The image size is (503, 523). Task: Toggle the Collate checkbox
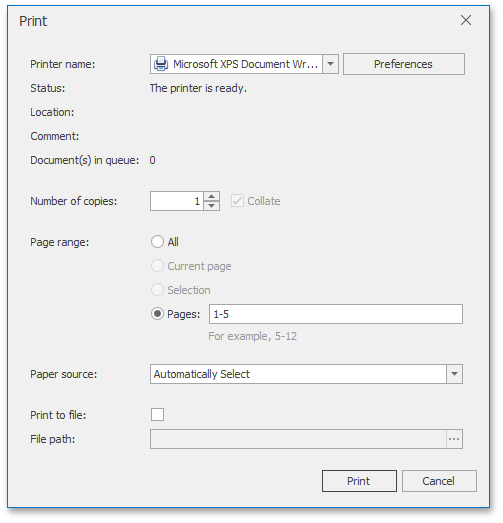tap(237, 201)
